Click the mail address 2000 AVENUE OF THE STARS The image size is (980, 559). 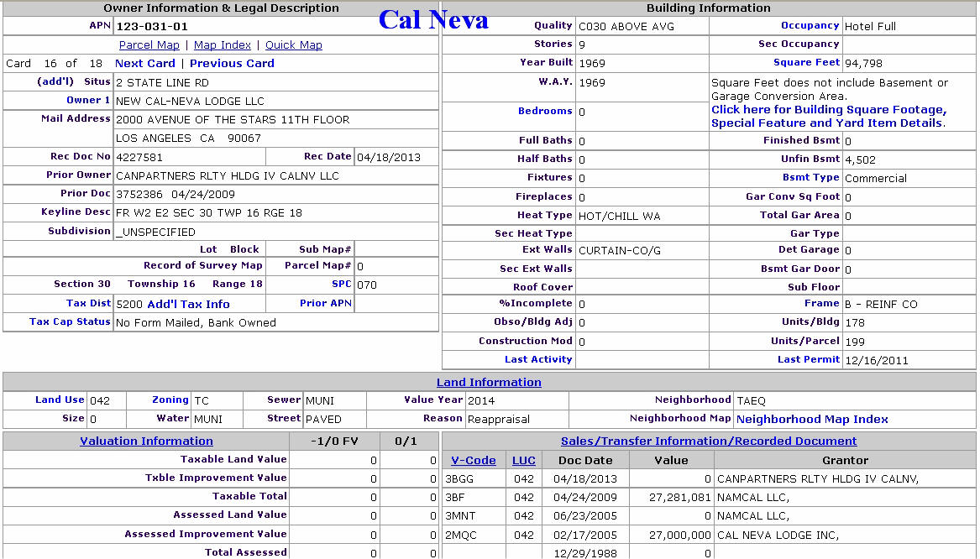(233, 120)
